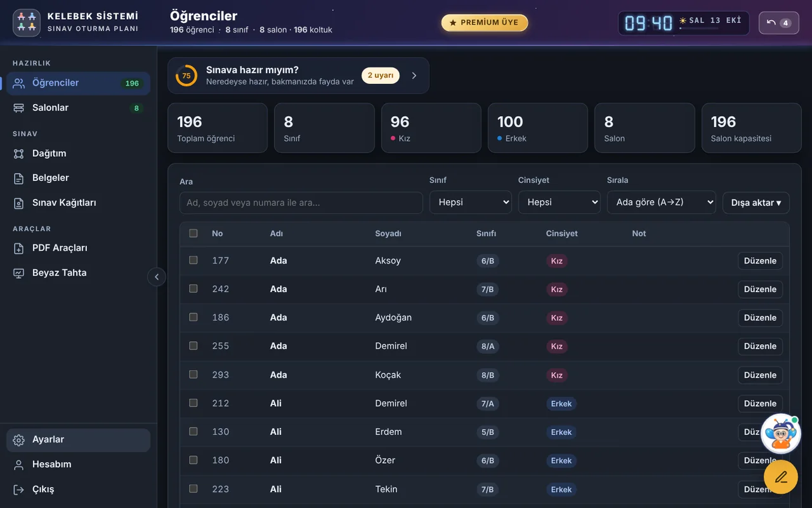Click the Çıkış logout icon

click(19, 490)
